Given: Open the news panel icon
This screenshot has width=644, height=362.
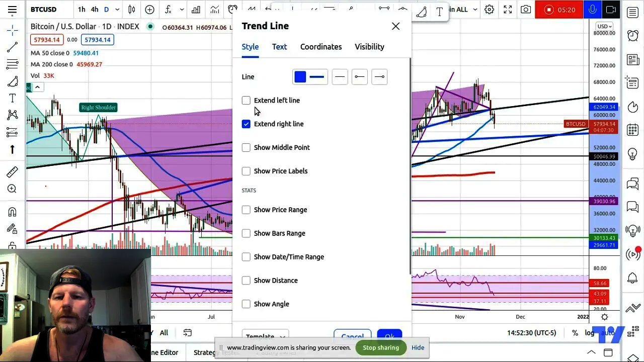Looking at the screenshot, I should [633, 60].
